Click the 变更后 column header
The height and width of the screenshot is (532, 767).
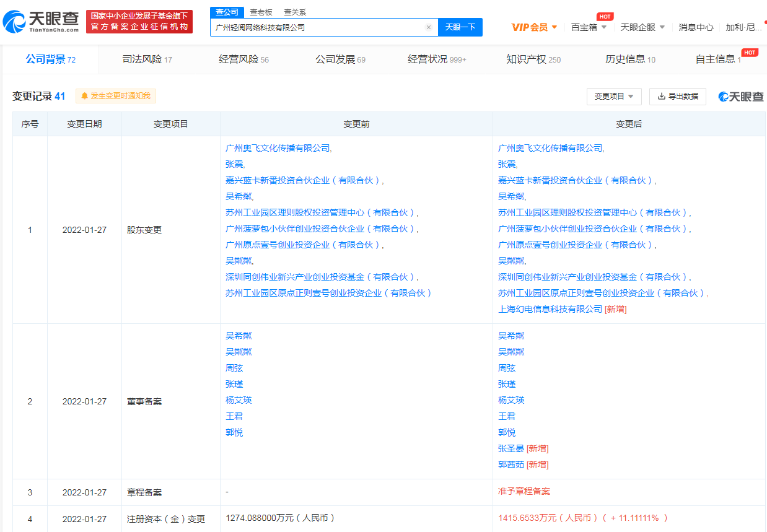pos(629,124)
